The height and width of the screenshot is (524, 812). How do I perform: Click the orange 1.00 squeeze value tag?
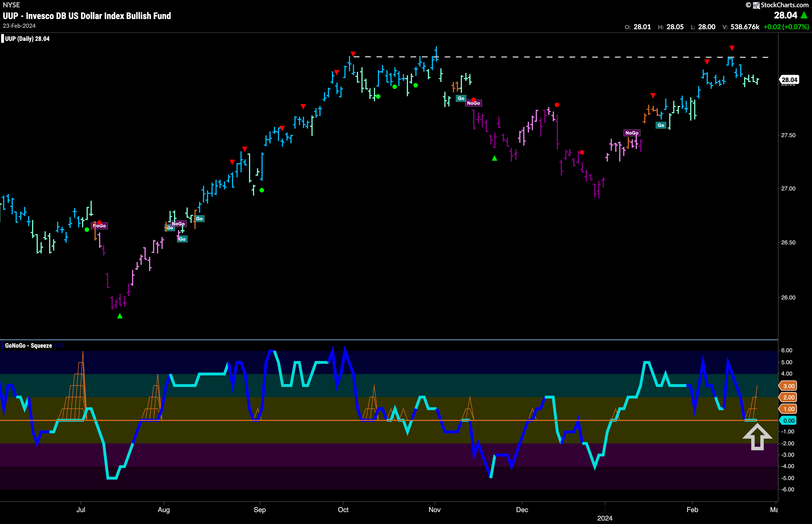coord(788,409)
